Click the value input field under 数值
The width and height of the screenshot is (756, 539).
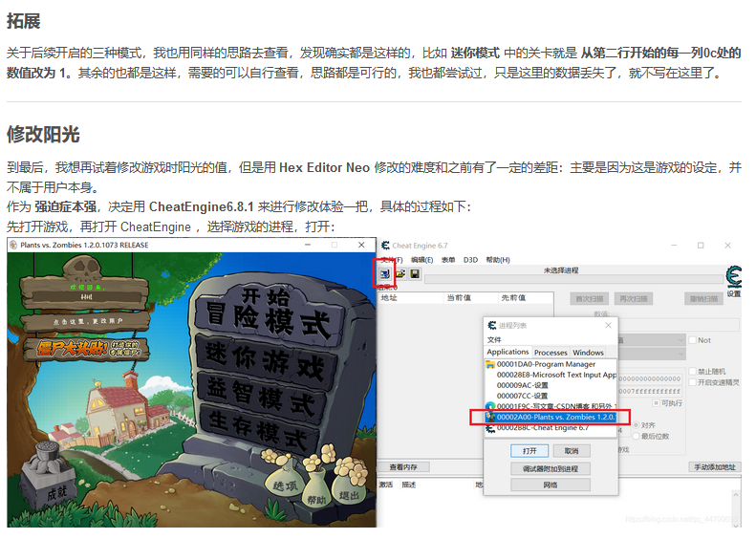[679, 325]
